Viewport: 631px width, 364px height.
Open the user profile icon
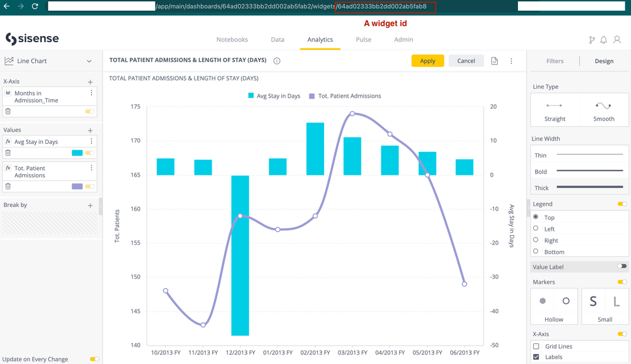tap(617, 40)
